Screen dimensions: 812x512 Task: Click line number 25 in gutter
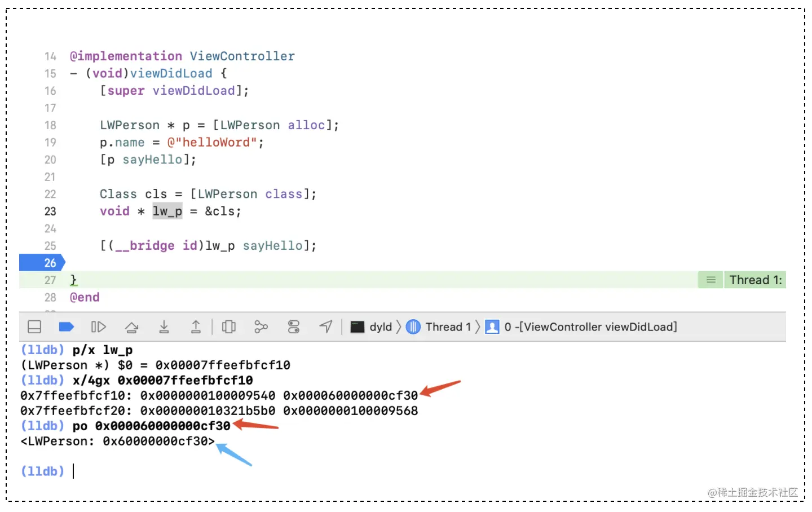pyautogui.click(x=50, y=246)
